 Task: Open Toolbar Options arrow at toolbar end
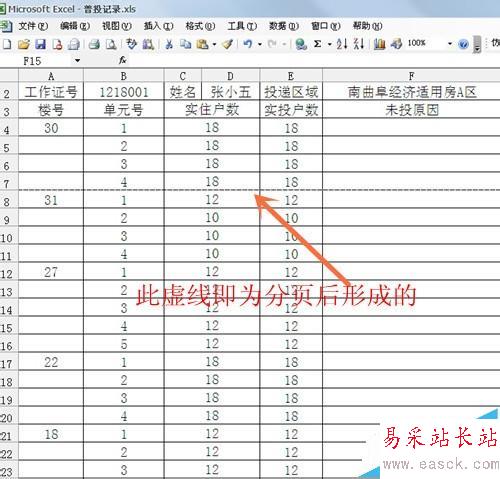[x=477, y=44]
